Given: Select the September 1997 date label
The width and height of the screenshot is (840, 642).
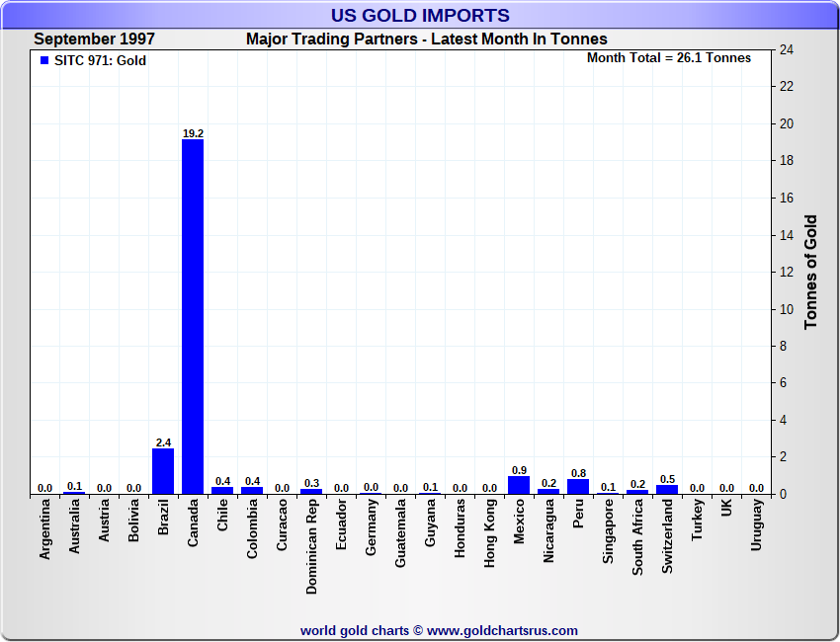Looking at the screenshot, I should click(x=94, y=40).
